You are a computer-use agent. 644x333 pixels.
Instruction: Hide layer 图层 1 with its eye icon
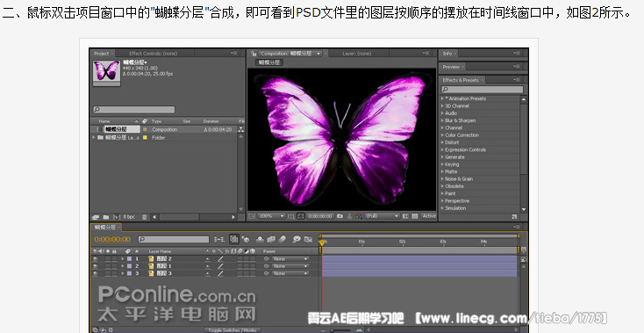[x=96, y=266]
